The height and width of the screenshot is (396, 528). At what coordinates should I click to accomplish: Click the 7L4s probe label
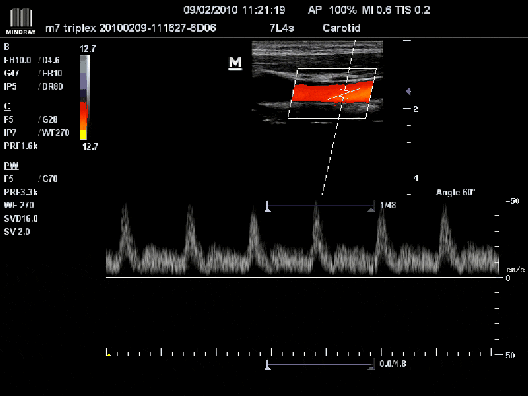282,28
